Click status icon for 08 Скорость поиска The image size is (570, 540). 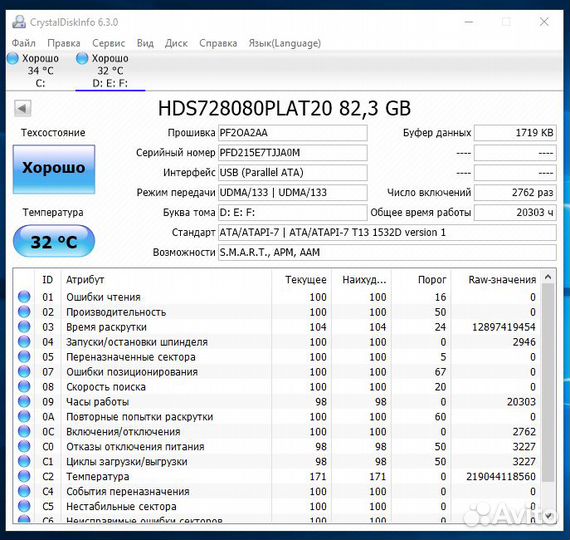coord(24,386)
